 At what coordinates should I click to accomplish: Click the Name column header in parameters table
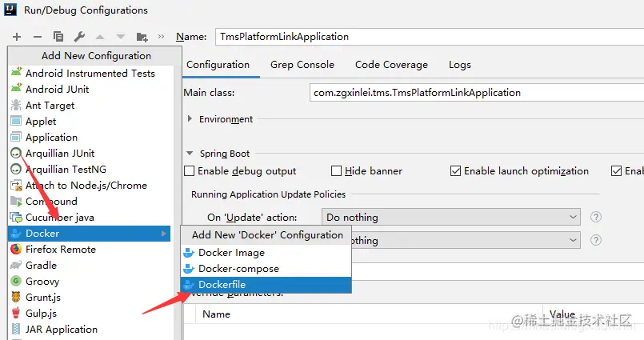pyautogui.click(x=217, y=314)
